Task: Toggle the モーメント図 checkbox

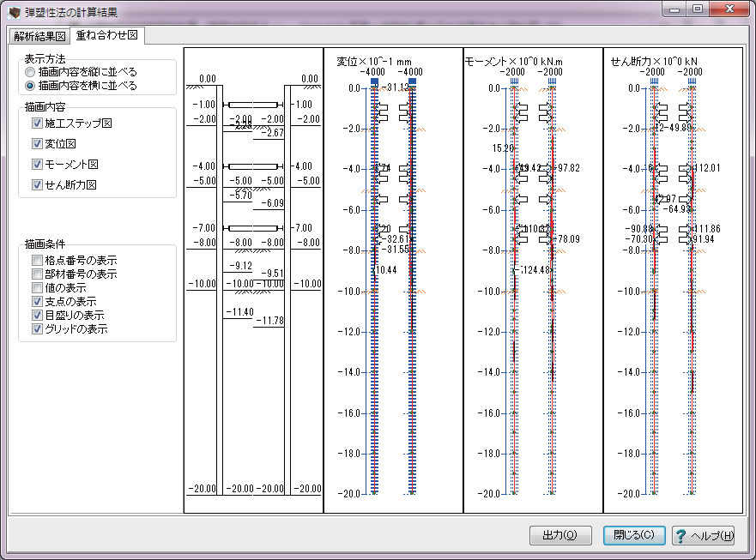Action: pos(37,164)
